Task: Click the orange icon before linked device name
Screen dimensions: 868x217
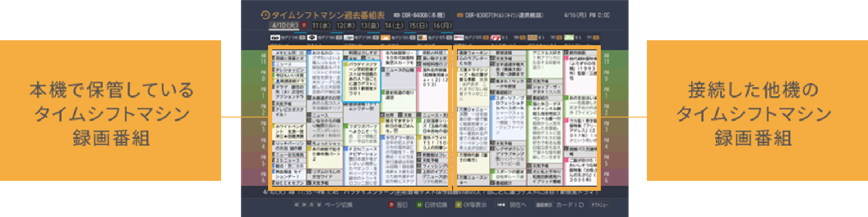Action: (460, 15)
